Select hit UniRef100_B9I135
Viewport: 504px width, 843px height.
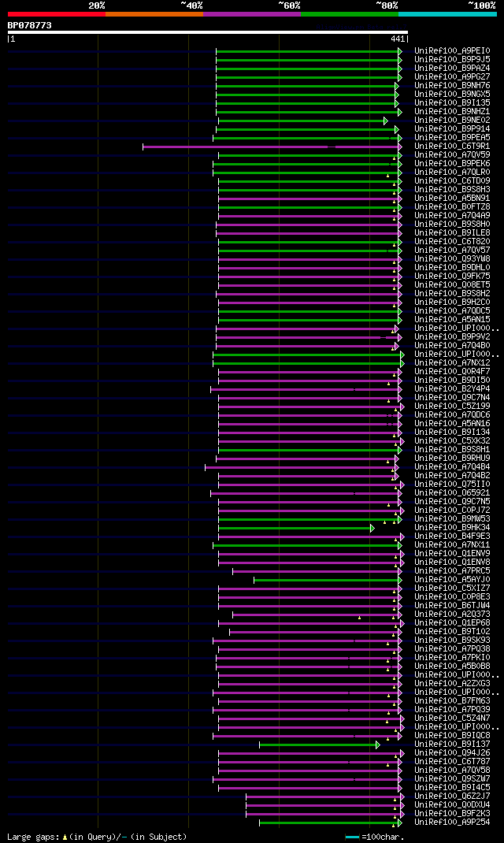pos(452,102)
